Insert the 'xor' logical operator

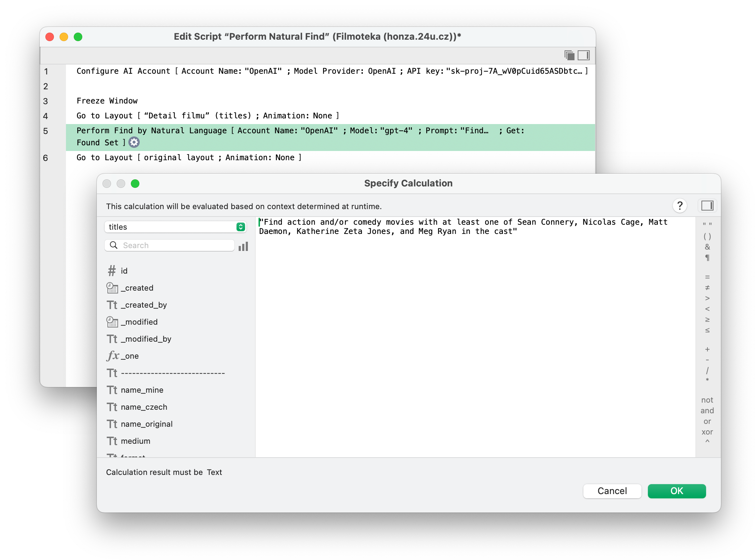(x=707, y=432)
